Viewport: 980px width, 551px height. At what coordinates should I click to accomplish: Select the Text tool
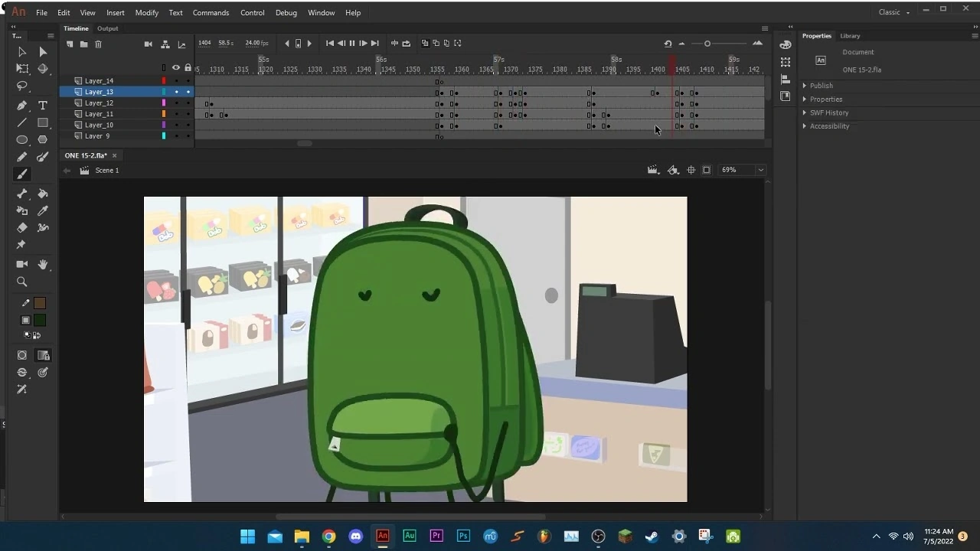click(43, 106)
